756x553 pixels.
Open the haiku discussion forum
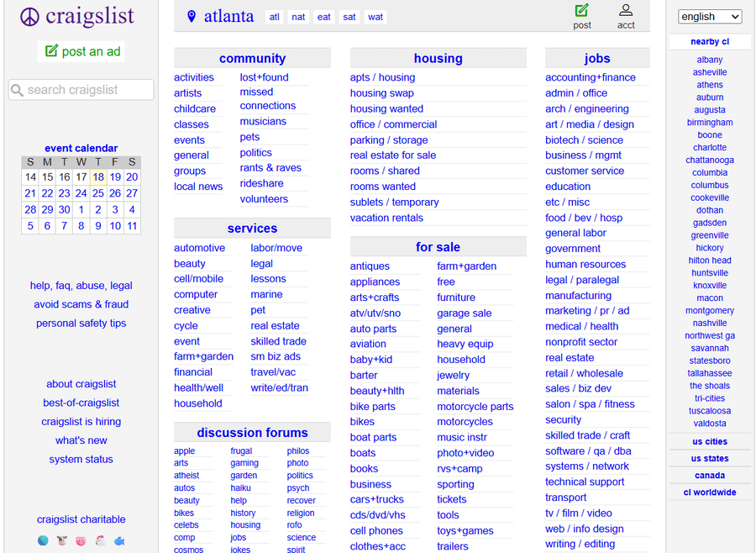click(x=240, y=487)
